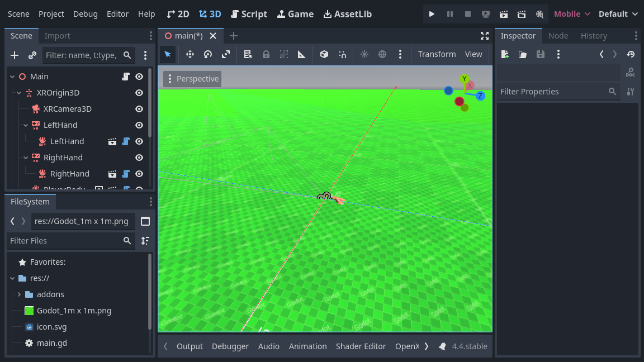Collapse the XROrigin3D branch
The image size is (644, 362).
click(18, 93)
